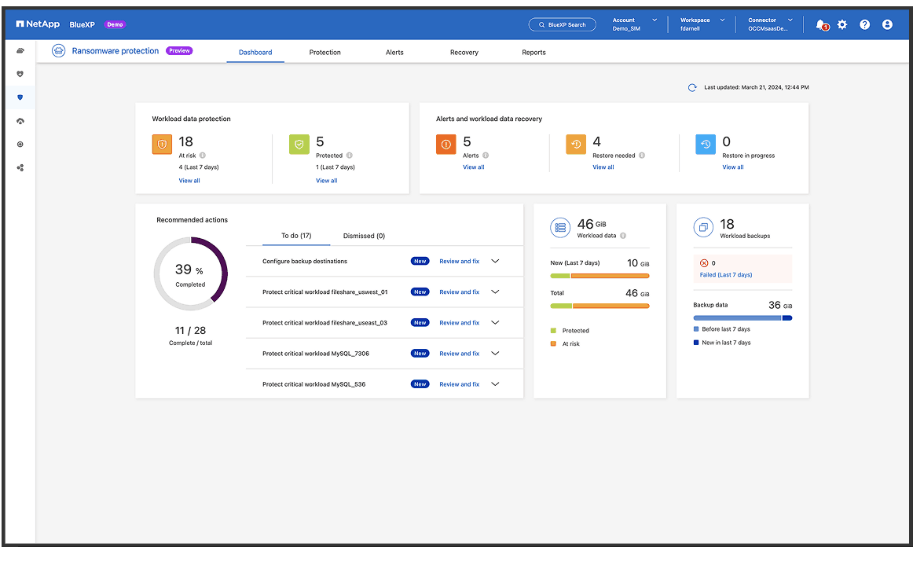The width and height of the screenshot is (924, 576).
Task: Click the NetApp logo
Action: click(38, 24)
